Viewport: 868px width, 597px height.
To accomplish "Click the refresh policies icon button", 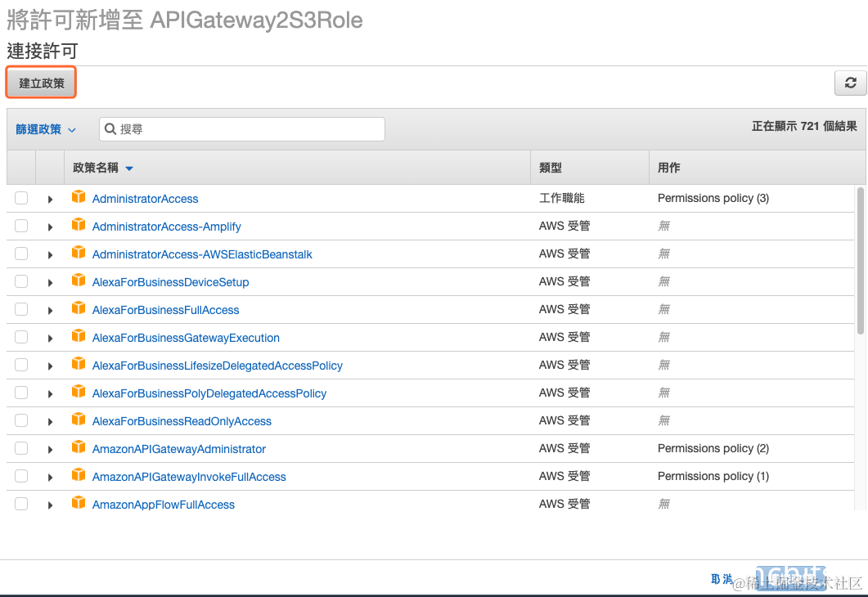I will tap(850, 83).
